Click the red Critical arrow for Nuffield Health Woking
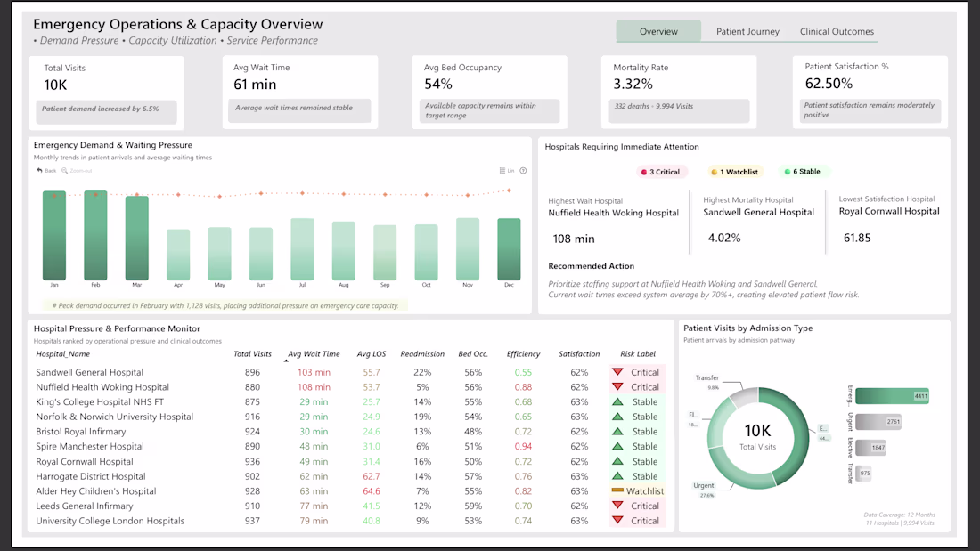This screenshot has height=551, width=980. pyautogui.click(x=617, y=386)
